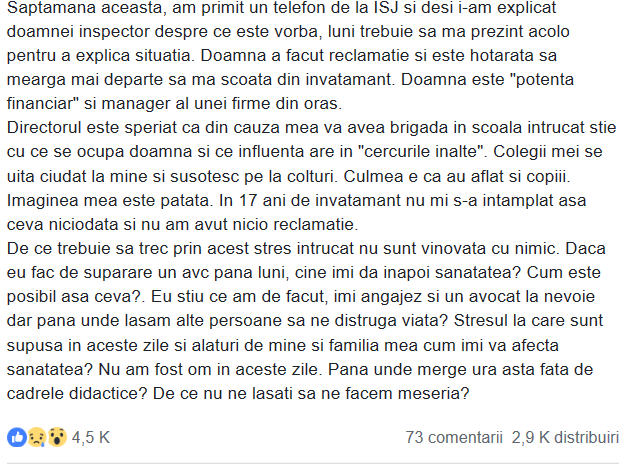Click the quoted phrase "cercurile inalte"
Screen dimensions: 627x467
(420, 152)
